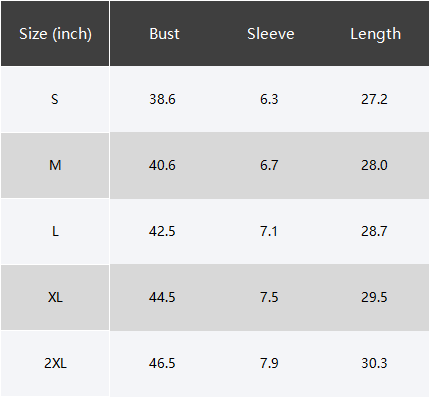This screenshot has height=397, width=429.
Task: Click the Size (inch) header cell
Action: [x=55, y=34]
